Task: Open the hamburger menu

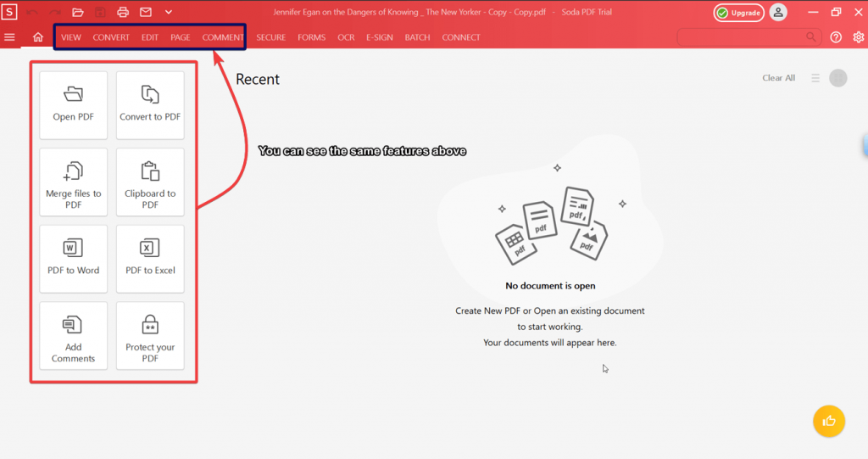Action: click(x=9, y=37)
